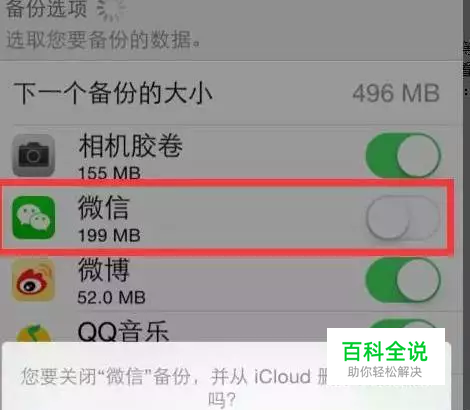Tap the WeChat green app icon

pos(33,218)
